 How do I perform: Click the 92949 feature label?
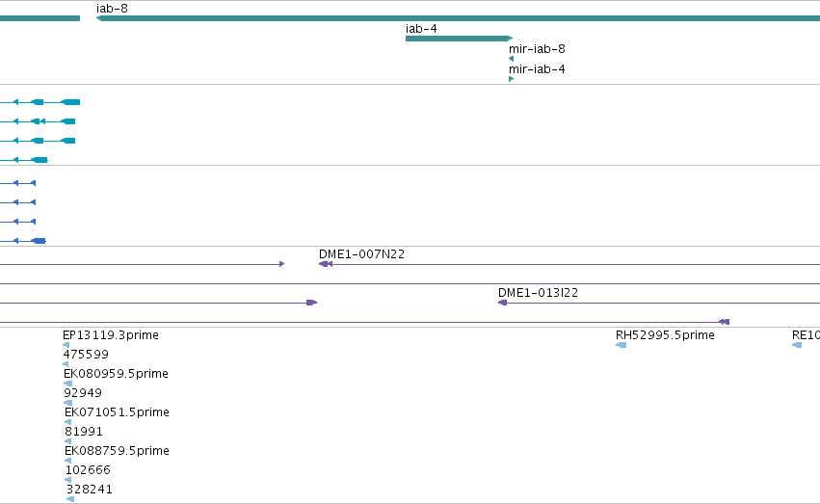pyautogui.click(x=83, y=393)
